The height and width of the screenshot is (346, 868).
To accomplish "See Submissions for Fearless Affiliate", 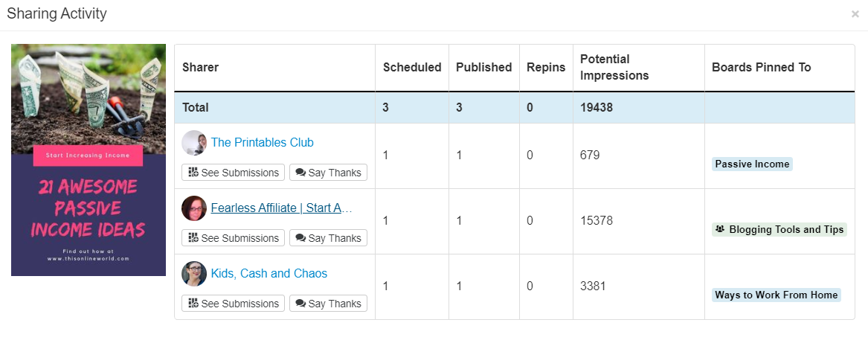I will pos(233,238).
